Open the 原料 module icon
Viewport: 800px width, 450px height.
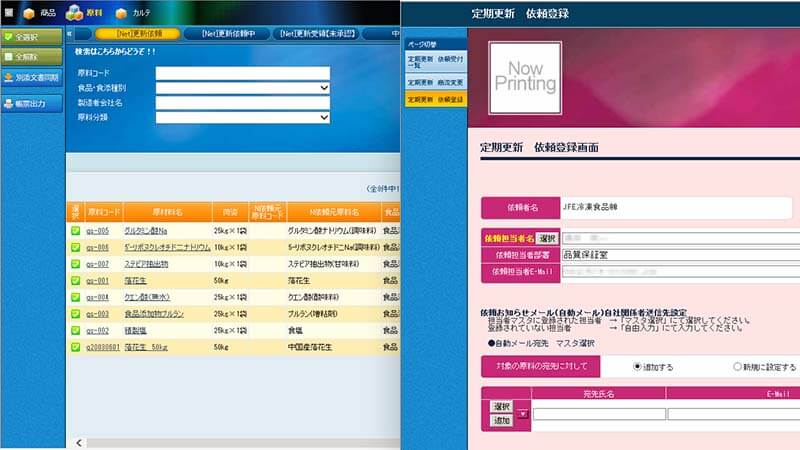point(83,13)
